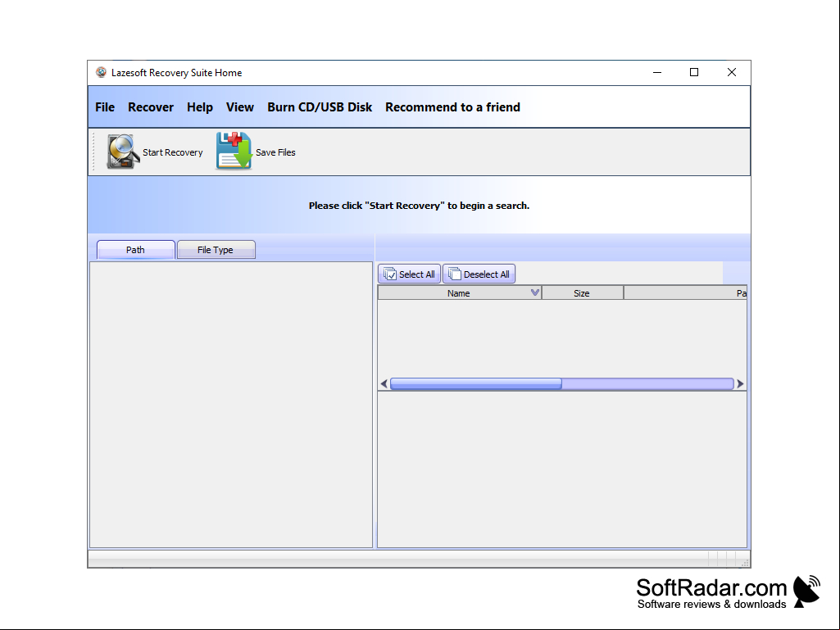Click the horizontal scrollbar thumb

click(x=475, y=383)
